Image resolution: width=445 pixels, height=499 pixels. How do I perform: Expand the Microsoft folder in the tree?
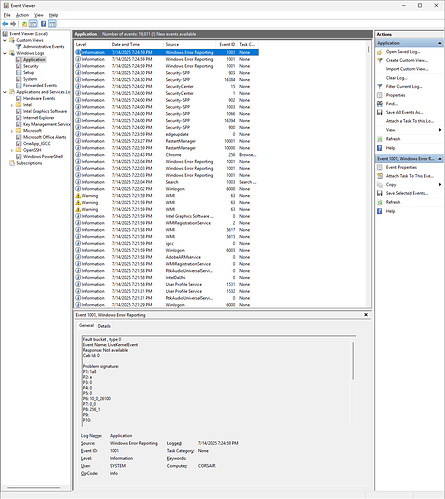click(x=12, y=131)
